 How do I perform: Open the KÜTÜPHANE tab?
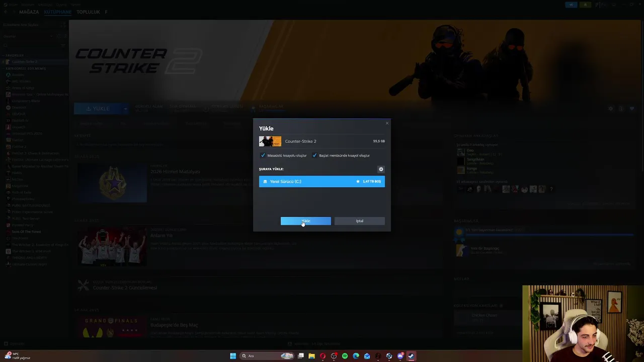point(57,12)
